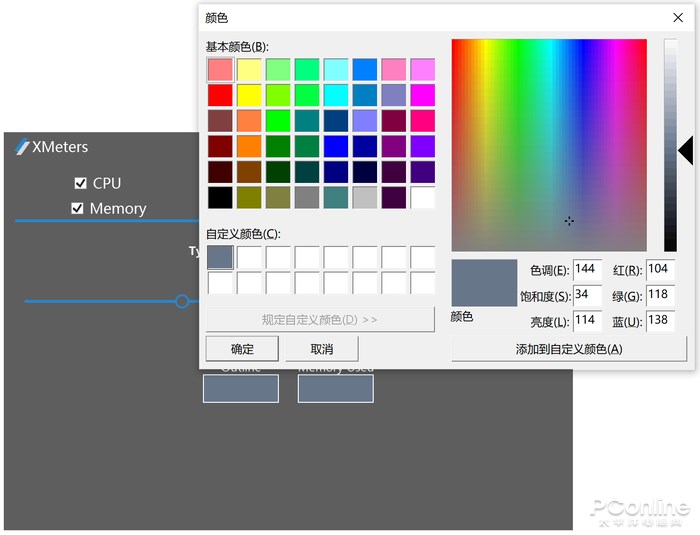Screen dimensions: 700x535
Task: Click the 颜色 solid color preview box
Action: [x=484, y=283]
